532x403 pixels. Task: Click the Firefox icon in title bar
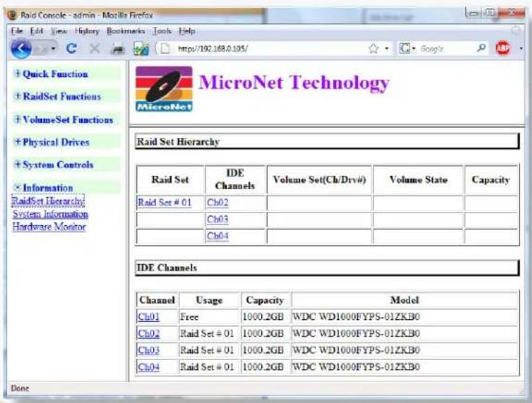[12, 15]
